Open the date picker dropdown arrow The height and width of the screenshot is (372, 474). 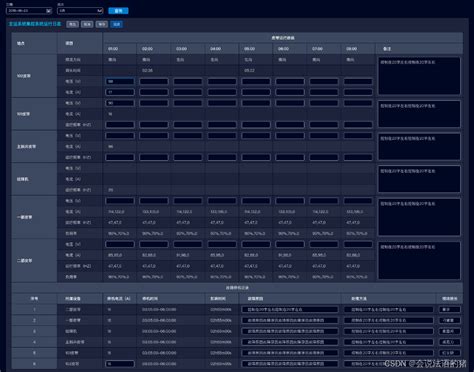point(49,11)
